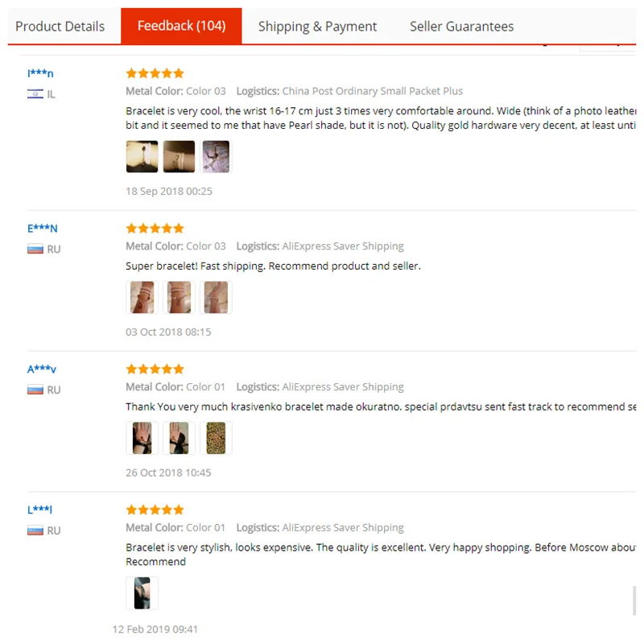Switch to Shipping & Payment tab
This screenshot has width=644, height=644.
point(317,27)
